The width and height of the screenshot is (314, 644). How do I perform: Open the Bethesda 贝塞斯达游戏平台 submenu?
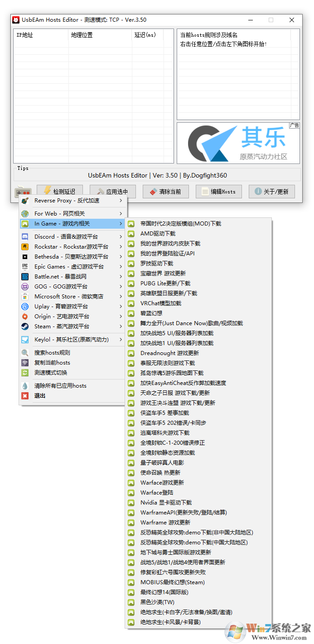[x=72, y=256]
